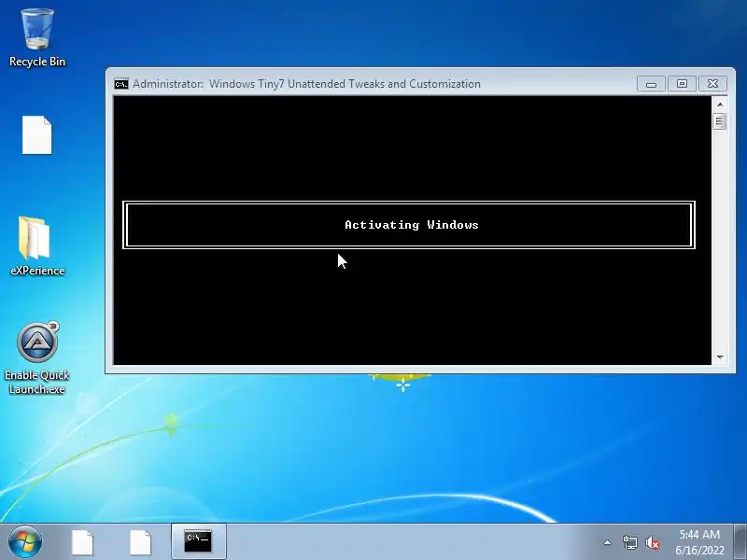Click the muted volume tray icon
The image size is (747, 560).
click(x=652, y=542)
